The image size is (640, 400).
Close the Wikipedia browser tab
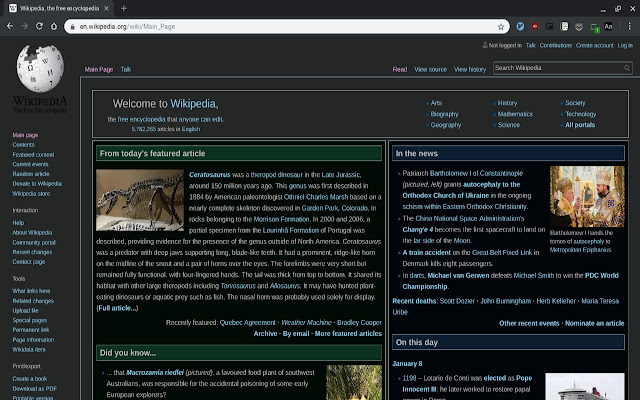(x=106, y=8)
